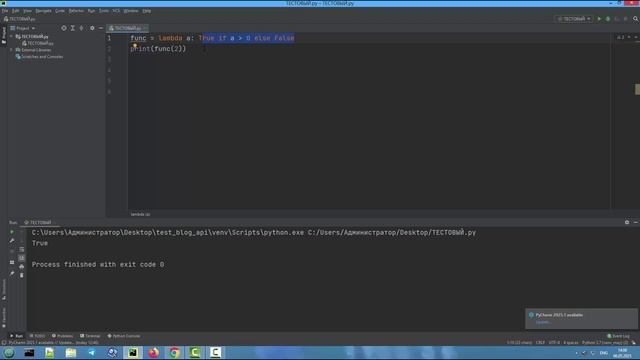Open the Event Log
Viewport: 640px width, 360px height.
click(x=618, y=336)
